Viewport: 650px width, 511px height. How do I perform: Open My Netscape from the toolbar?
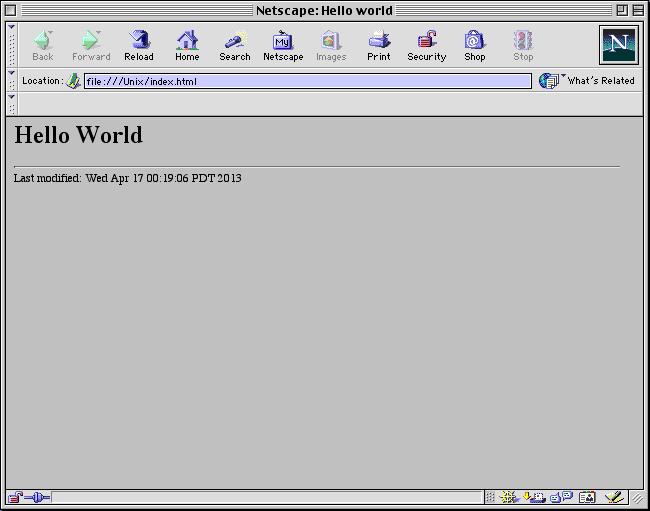coord(283,46)
